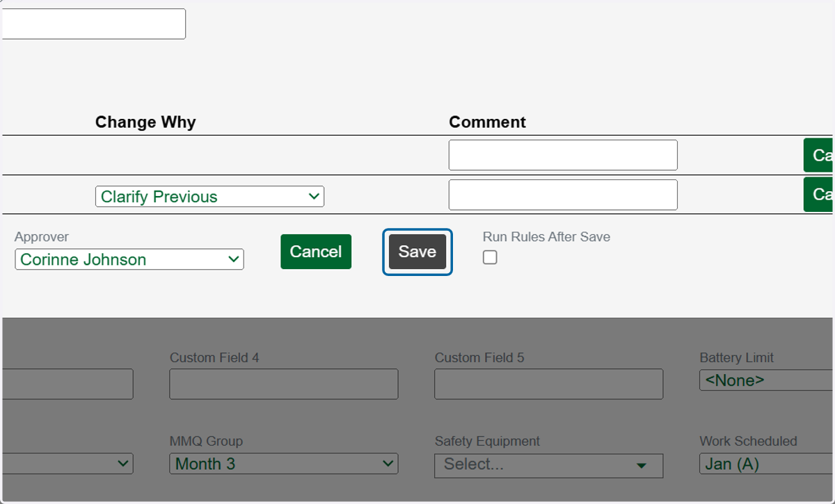Enable Run Rules After Save checkbox

[490, 258]
